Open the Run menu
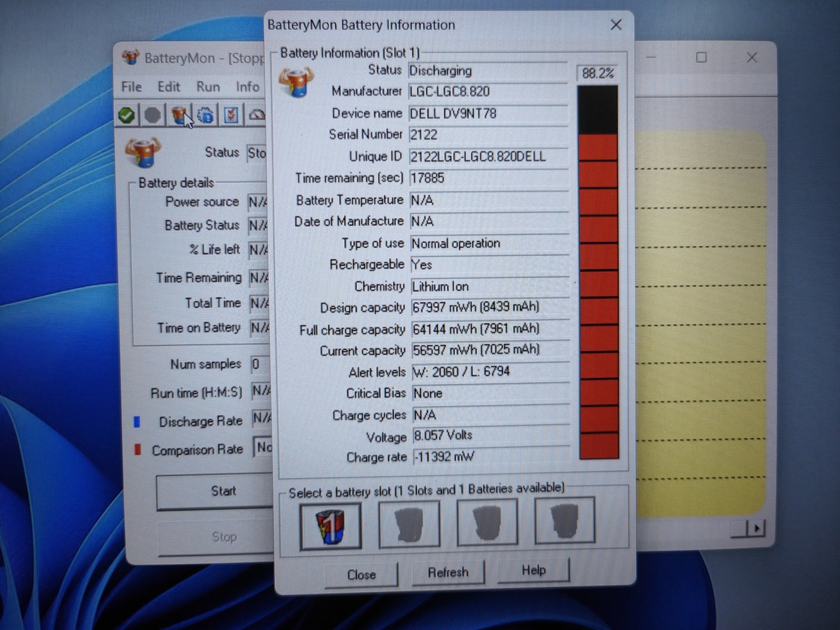840x630 pixels. pos(208,87)
